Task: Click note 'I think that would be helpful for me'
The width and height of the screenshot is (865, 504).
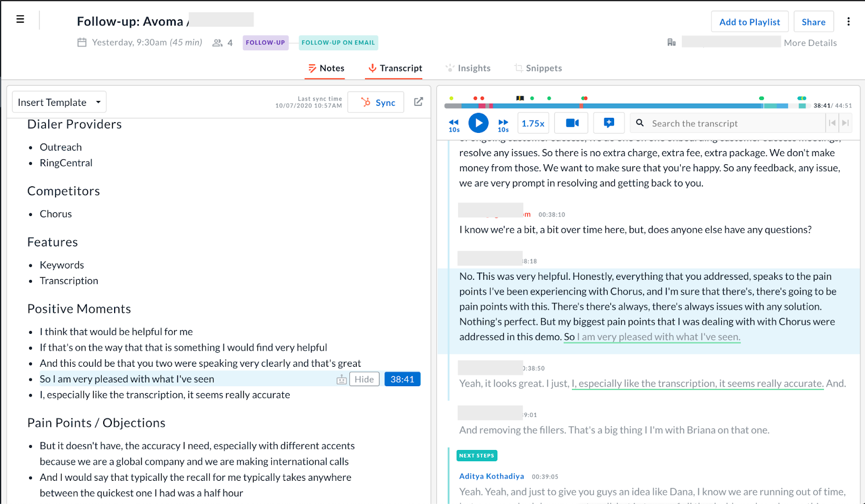Action: (116, 332)
